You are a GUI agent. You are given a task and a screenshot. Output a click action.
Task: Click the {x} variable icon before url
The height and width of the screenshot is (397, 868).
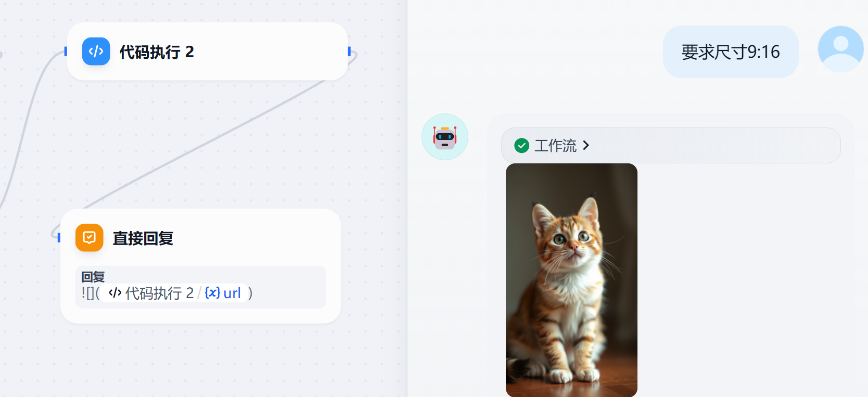(212, 292)
